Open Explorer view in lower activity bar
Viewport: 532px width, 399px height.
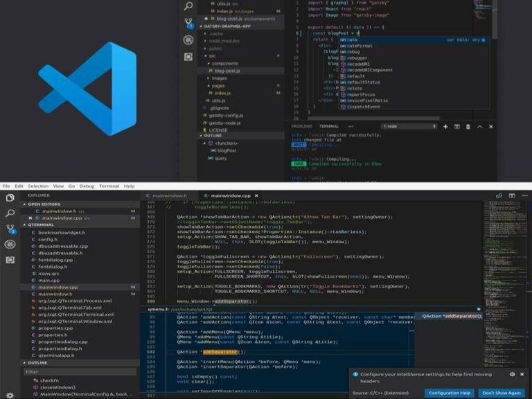[x=10, y=197]
